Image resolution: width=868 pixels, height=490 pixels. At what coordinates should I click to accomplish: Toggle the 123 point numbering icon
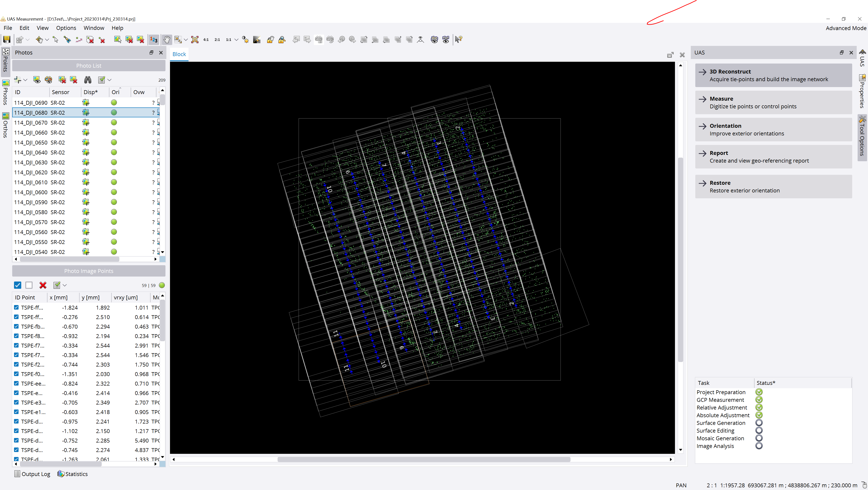(154, 39)
